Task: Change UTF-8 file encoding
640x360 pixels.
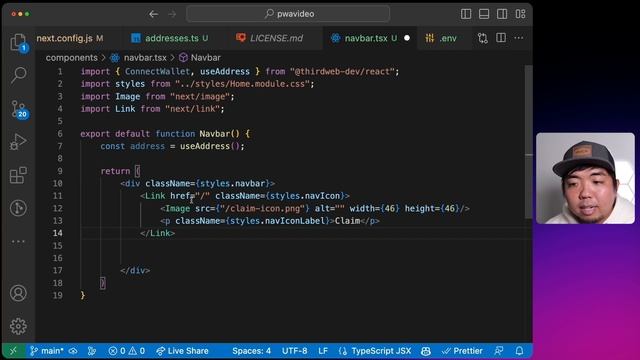Action: coord(294,351)
